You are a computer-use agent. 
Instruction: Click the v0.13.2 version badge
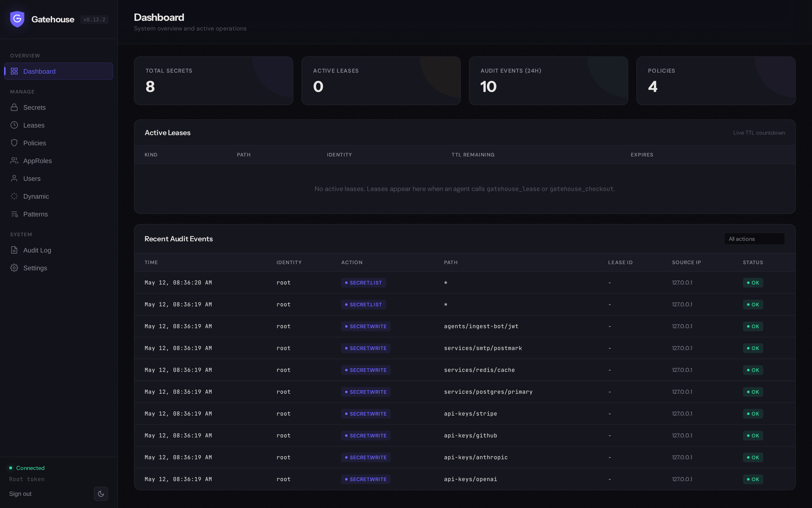coord(94,20)
